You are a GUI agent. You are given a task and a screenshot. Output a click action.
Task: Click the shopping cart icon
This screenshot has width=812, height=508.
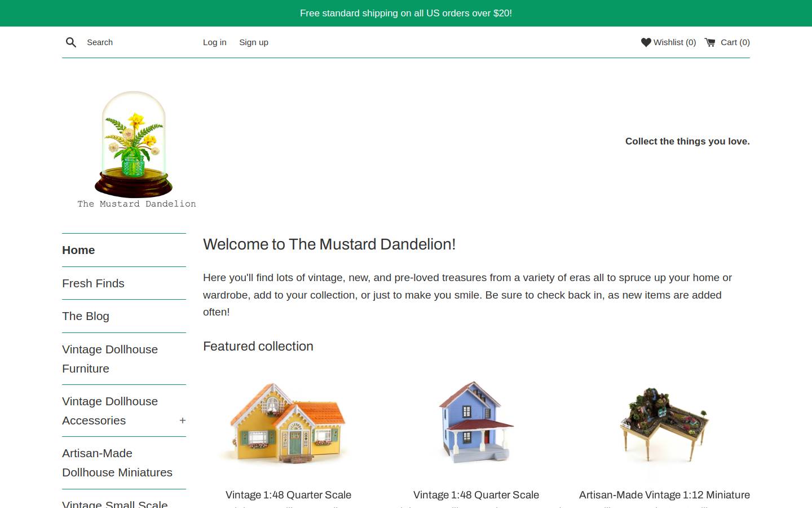[710, 42]
